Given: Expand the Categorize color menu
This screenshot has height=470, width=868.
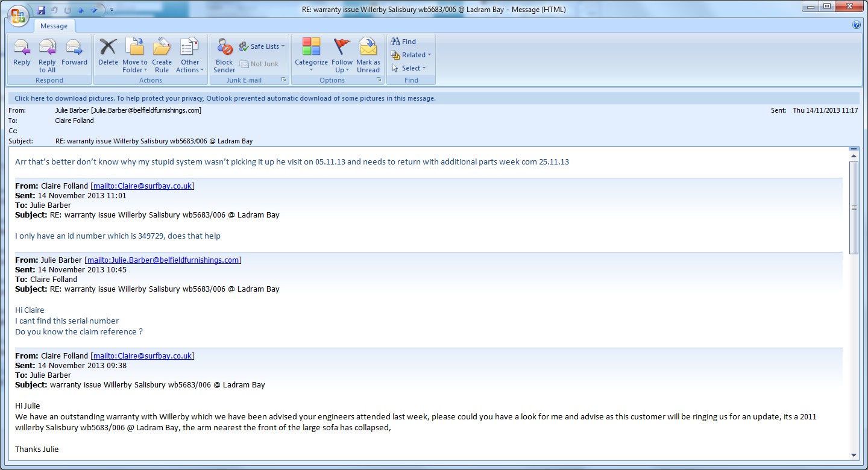Looking at the screenshot, I should [x=311, y=54].
